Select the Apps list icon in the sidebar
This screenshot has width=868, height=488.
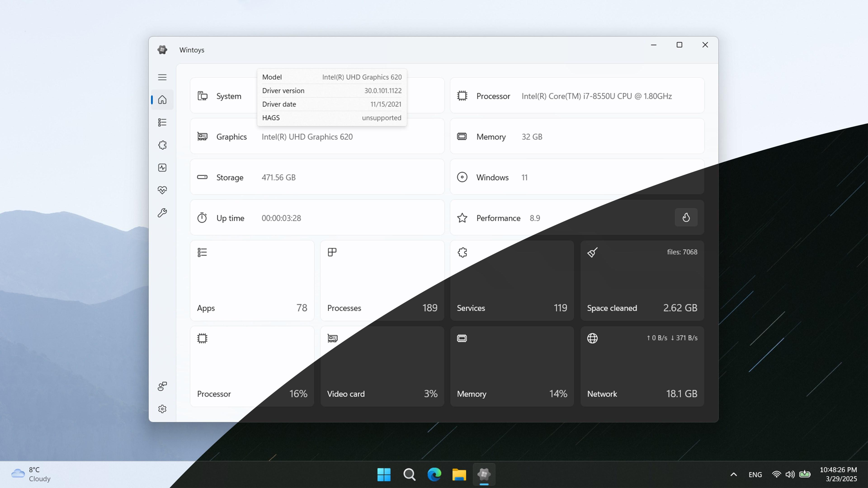[163, 122]
